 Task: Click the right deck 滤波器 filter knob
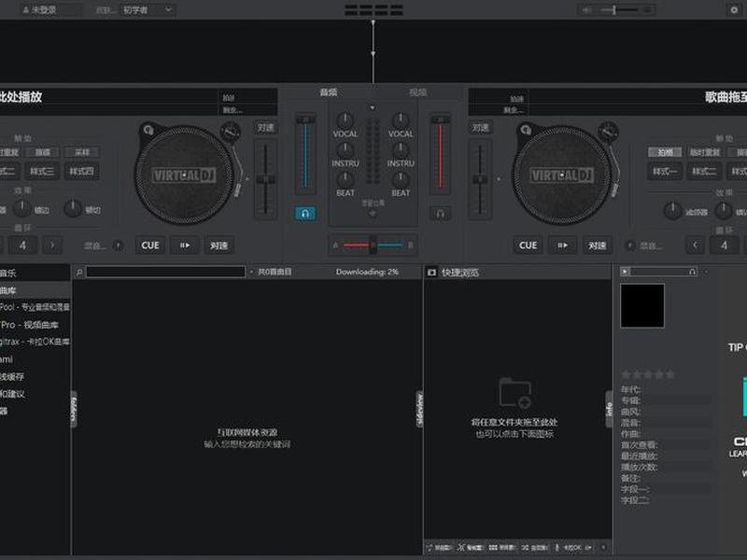pos(672,211)
